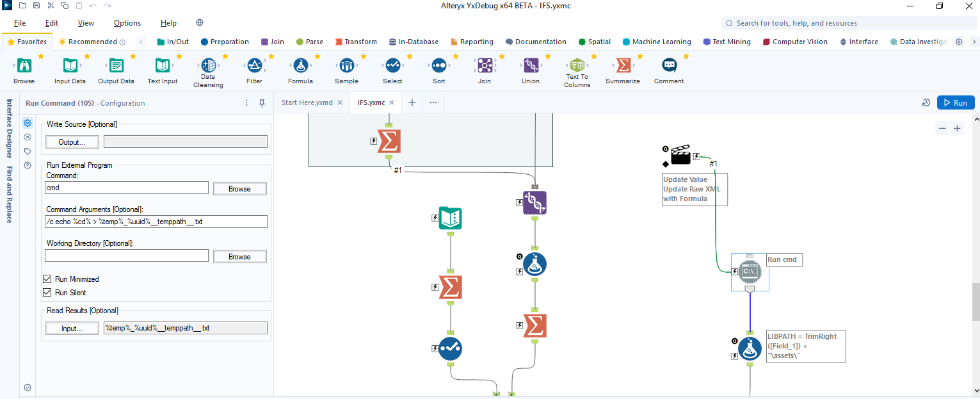This screenshot has width=980, height=399.
Task: Switch to the Start Here.yxmd tab
Action: (x=307, y=102)
